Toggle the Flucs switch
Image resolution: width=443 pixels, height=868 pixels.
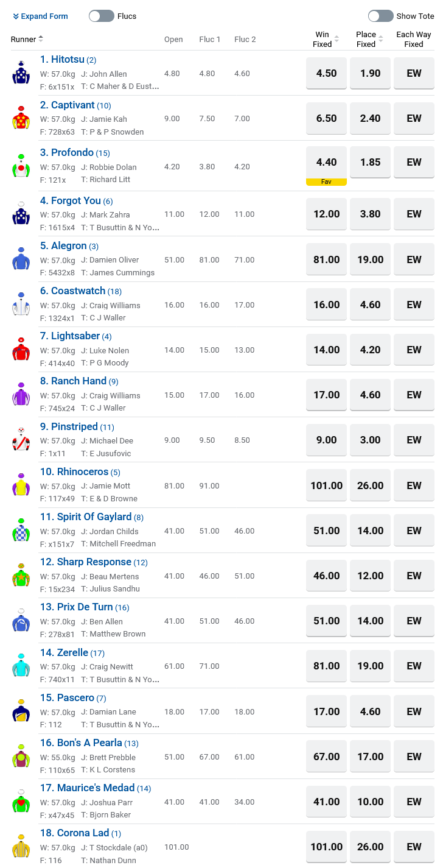coord(102,16)
